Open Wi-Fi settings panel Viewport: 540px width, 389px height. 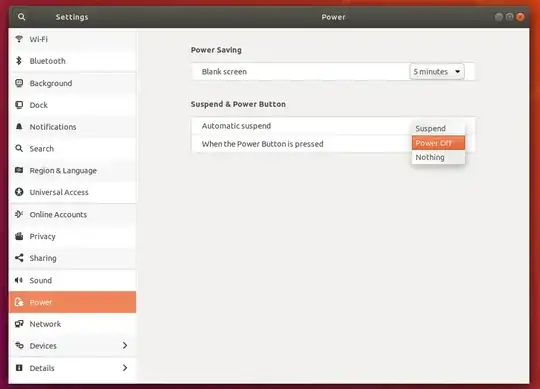coord(73,39)
